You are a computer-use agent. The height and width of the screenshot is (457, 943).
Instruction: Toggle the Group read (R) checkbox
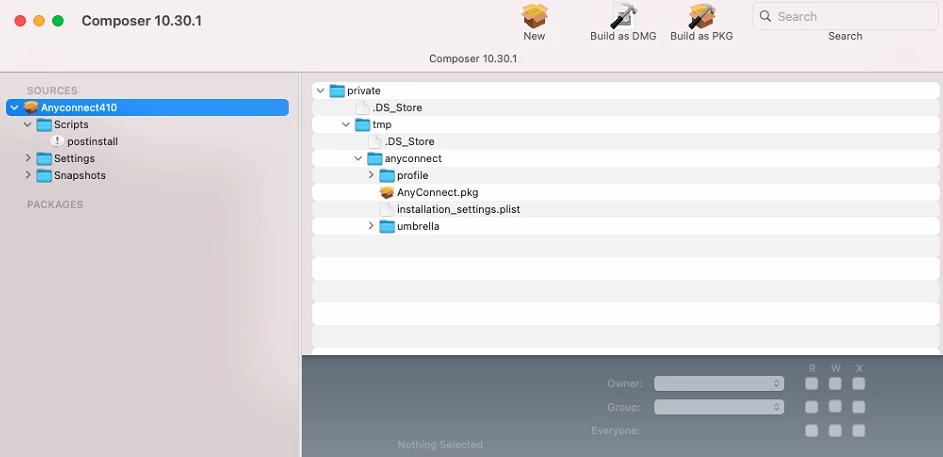[812, 407]
